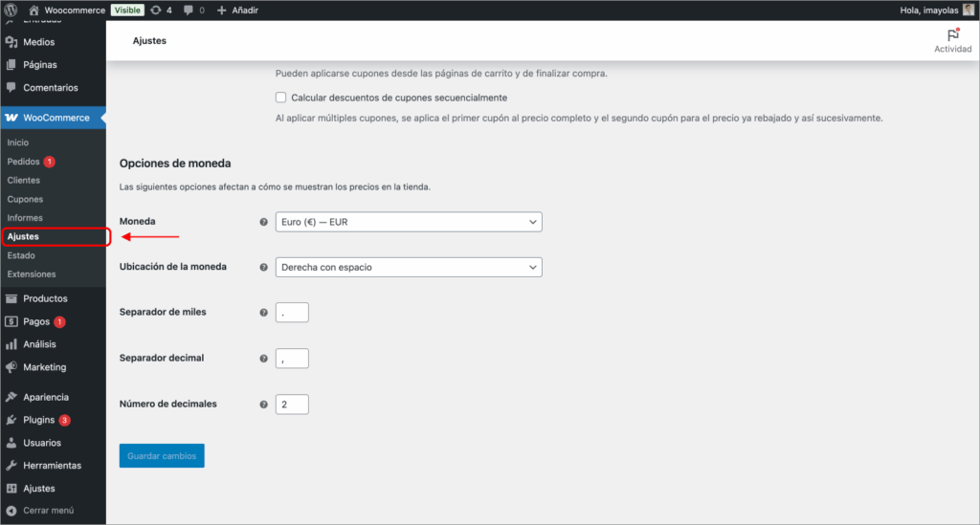The image size is (980, 525).
Task: Click the Opciones de moneda heading
Action: [175, 164]
